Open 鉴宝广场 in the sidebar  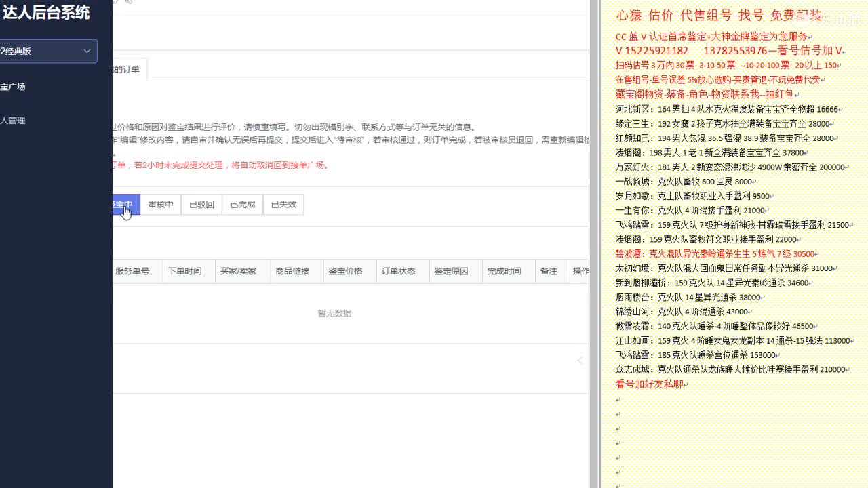13,87
